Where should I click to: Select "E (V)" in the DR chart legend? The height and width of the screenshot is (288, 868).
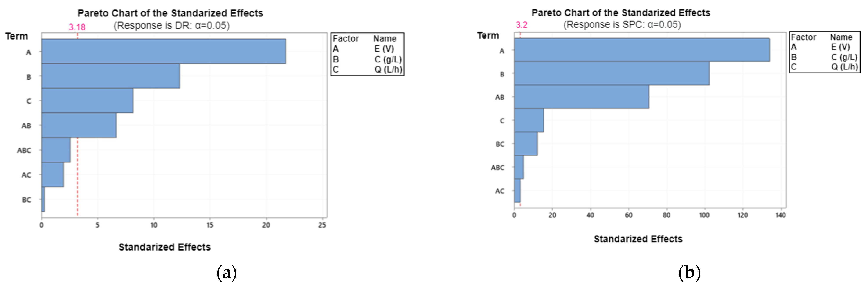pos(384,49)
